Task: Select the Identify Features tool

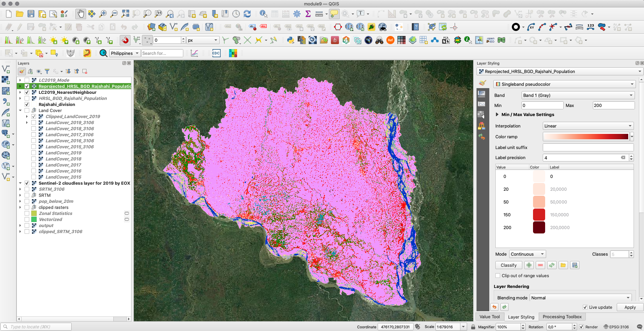Action: pos(264,14)
